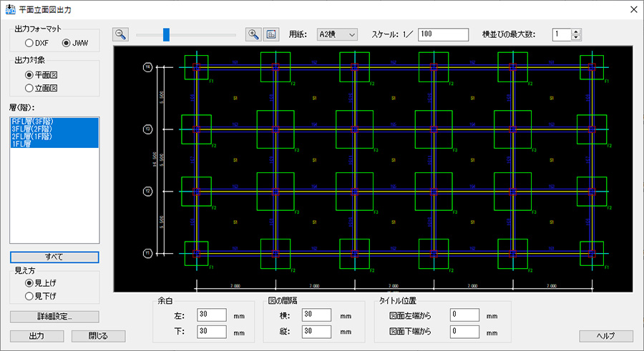Select DXF output format

[36, 43]
